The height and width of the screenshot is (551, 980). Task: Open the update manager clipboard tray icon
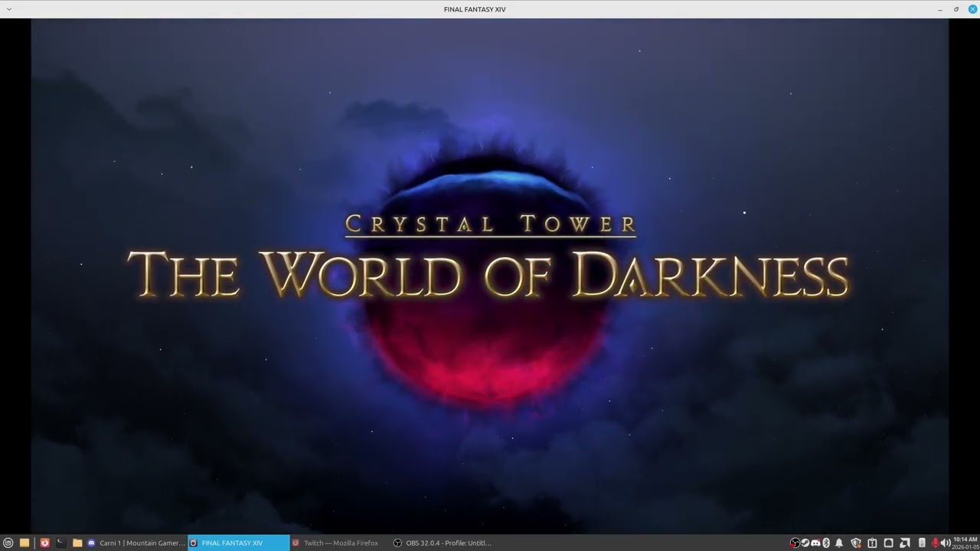[x=872, y=543]
